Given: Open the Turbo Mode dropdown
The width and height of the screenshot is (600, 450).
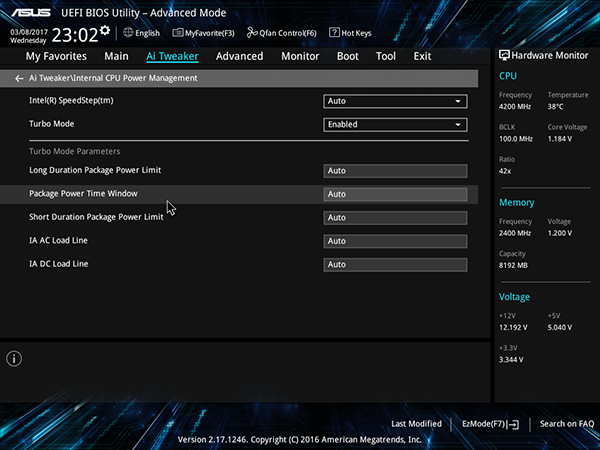Looking at the screenshot, I should [x=395, y=125].
